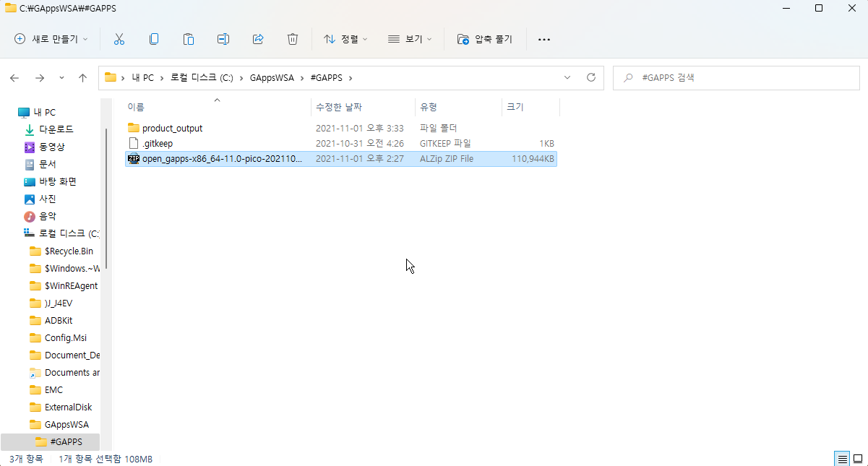Open the 보기 (View) dropdown

pyautogui.click(x=410, y=39)
